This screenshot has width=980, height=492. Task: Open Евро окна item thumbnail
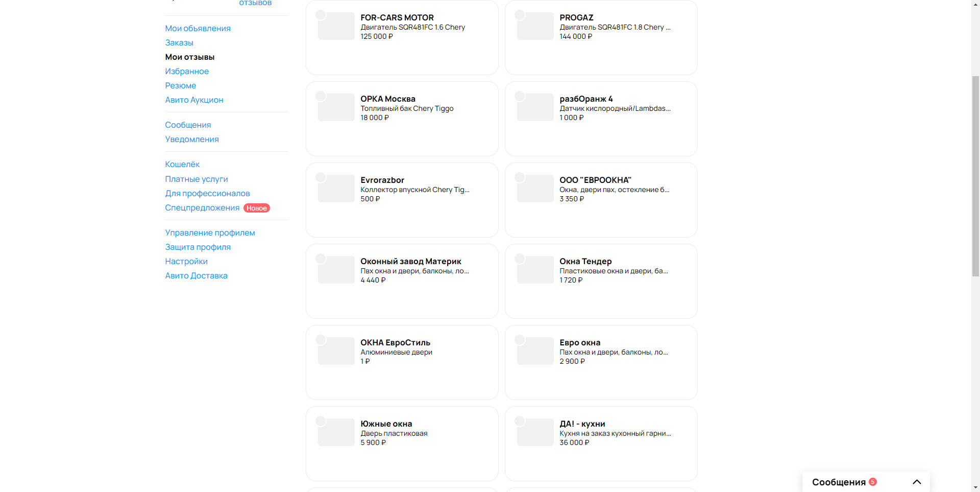pos(535,351)
